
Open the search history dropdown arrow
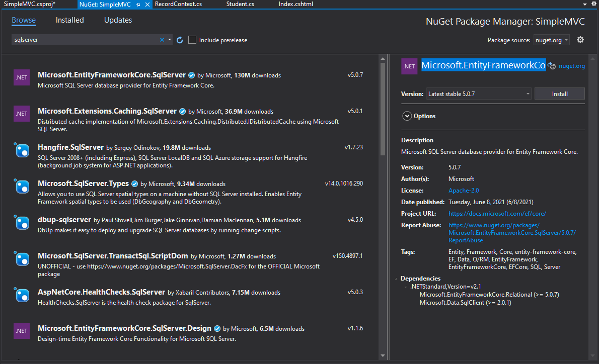pos(170,40)
